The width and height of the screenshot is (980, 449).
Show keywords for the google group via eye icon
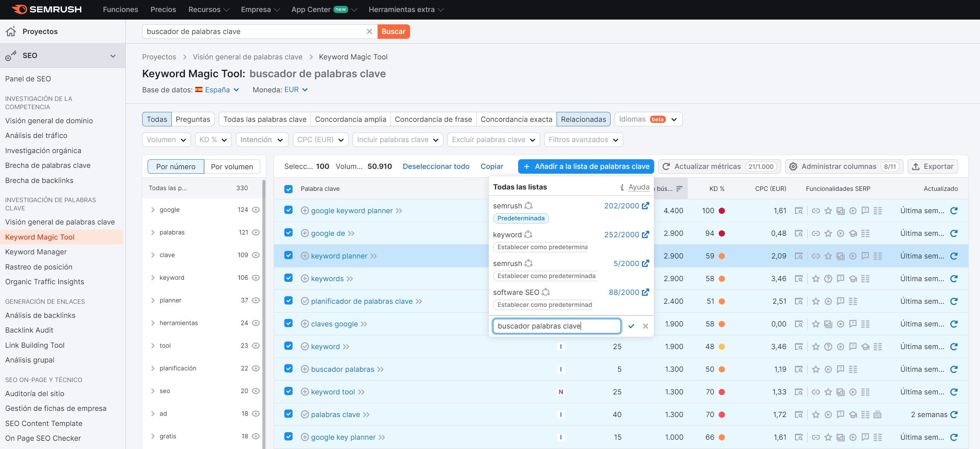coord(256,209)
